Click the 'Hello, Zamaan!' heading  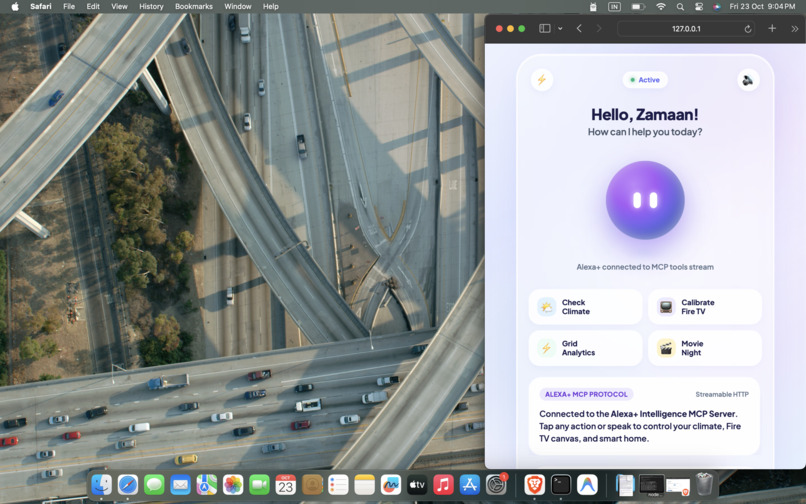645,114
